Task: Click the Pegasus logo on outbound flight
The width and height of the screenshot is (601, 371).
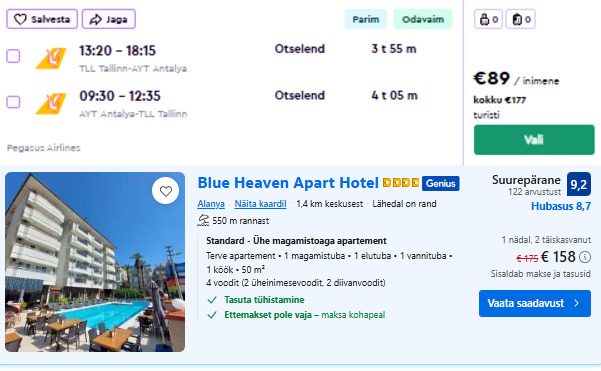Action: (x=51, y=58)
